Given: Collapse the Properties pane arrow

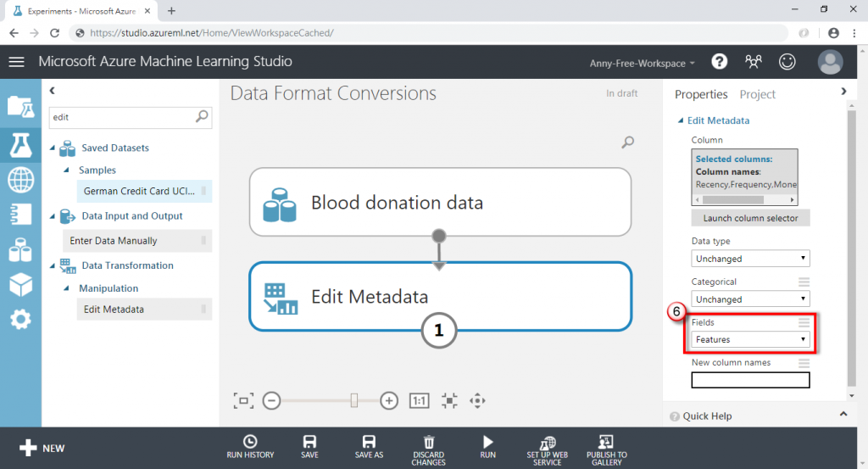Looking at the screenshot, I should 843,92.
